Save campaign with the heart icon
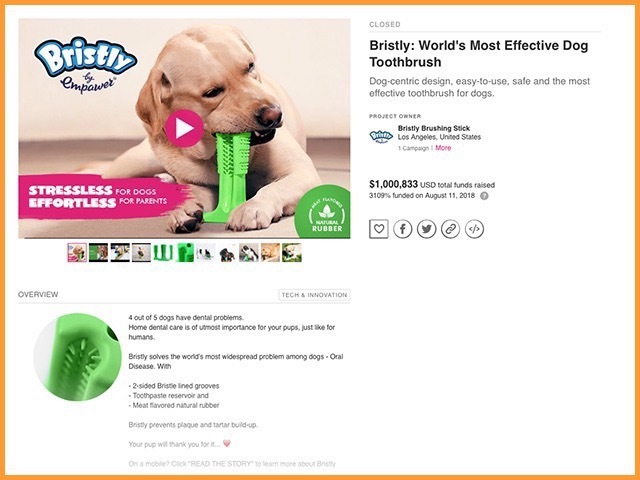The height and width of the screenshot is (480, 640). pyautogui.click(x=379, y=229)
